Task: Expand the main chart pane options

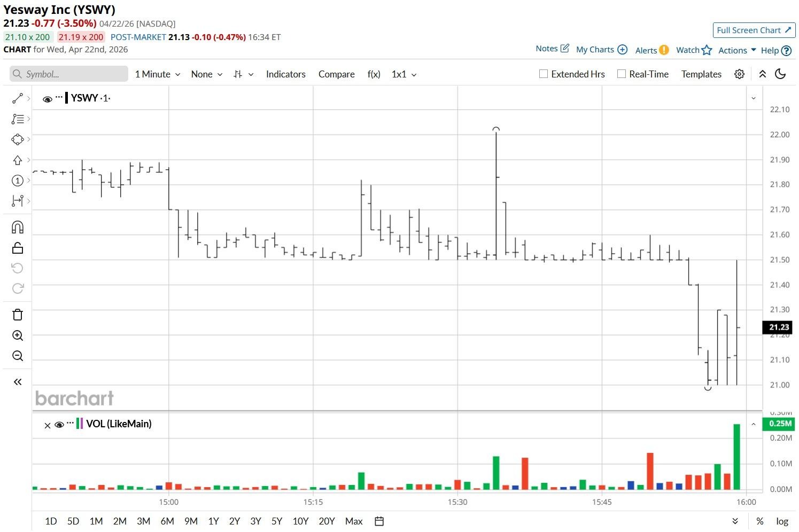Action: tap(754, 98)
